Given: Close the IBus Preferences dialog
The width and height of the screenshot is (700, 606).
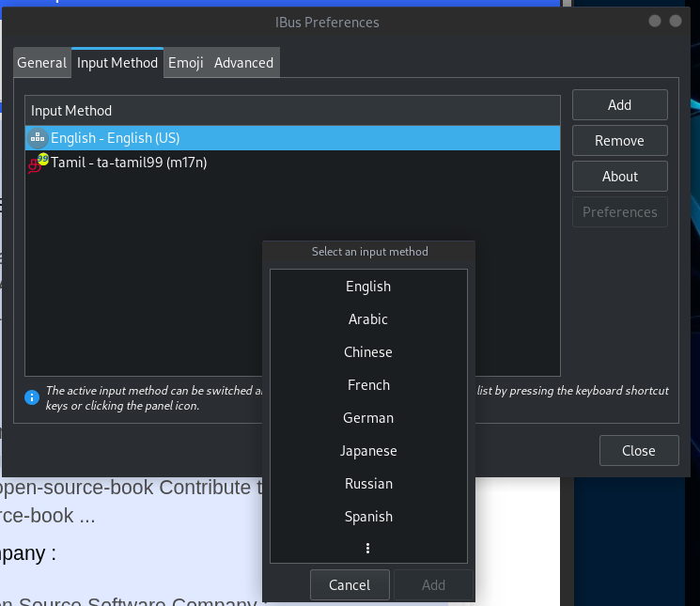Looking at the screenshot, I should pyautogui.click(x=639, y=451).
